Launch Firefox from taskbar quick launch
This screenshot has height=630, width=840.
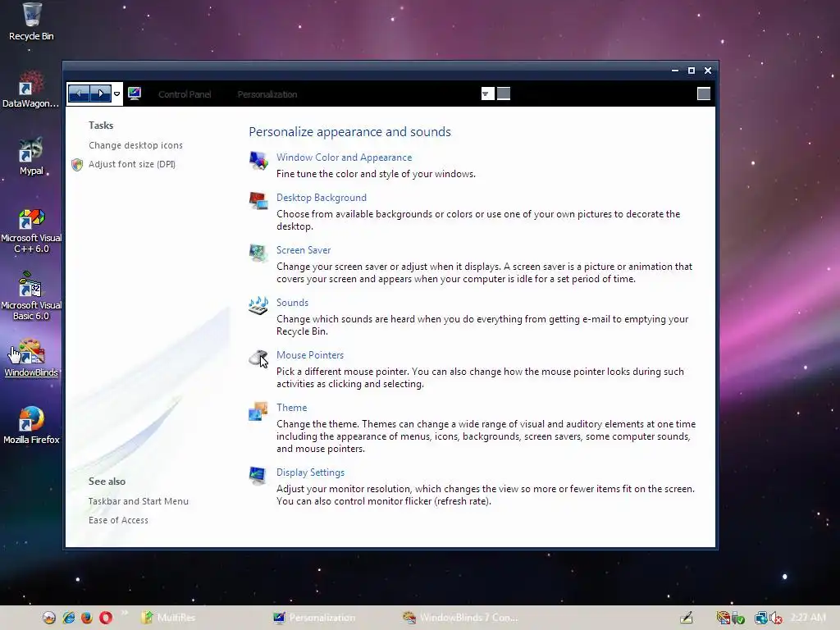[x=87, y=618]
